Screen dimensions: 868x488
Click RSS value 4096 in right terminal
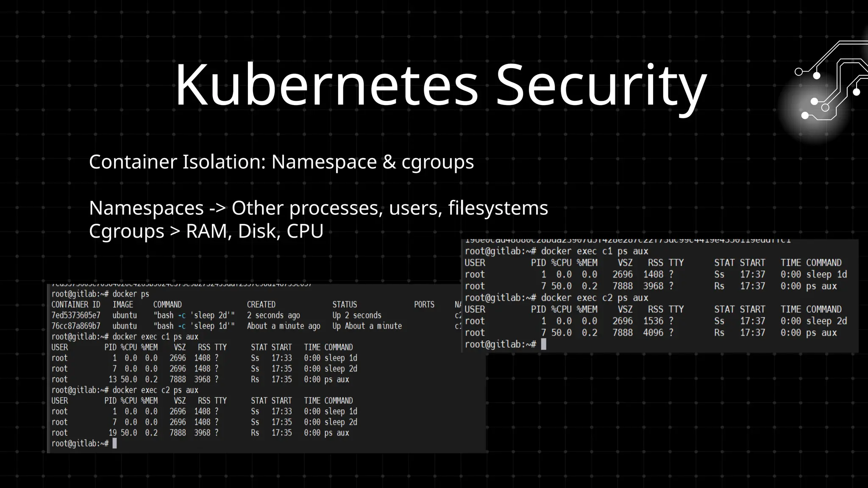click(x=654, y=333)
